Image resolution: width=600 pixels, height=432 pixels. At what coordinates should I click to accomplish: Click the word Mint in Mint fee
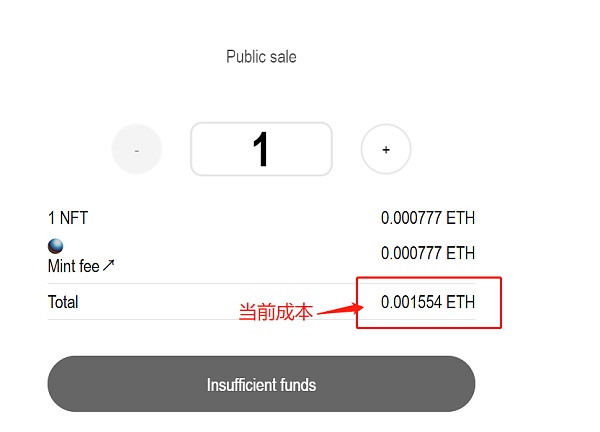pyautogui.click(x=63, y=266)
